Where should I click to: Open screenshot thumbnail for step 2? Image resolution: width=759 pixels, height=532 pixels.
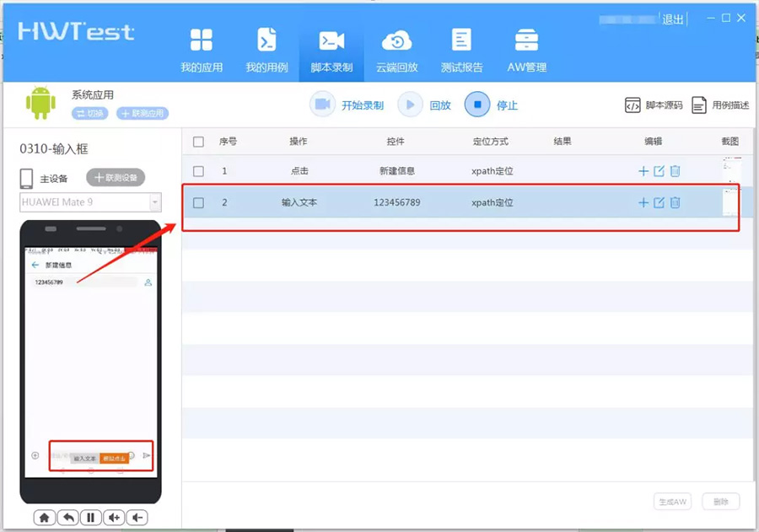(731, 202)
